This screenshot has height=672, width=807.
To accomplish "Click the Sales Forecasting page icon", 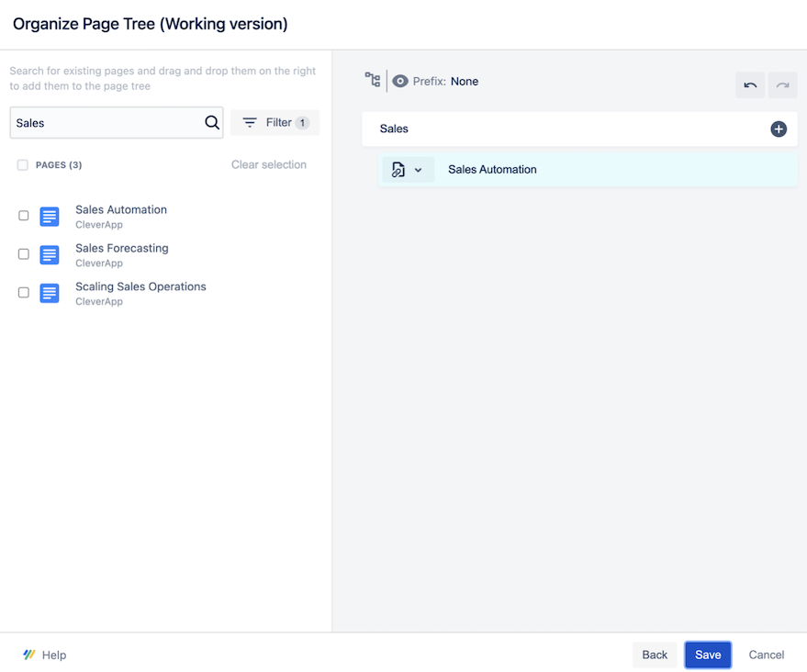I will click(50, 255).
